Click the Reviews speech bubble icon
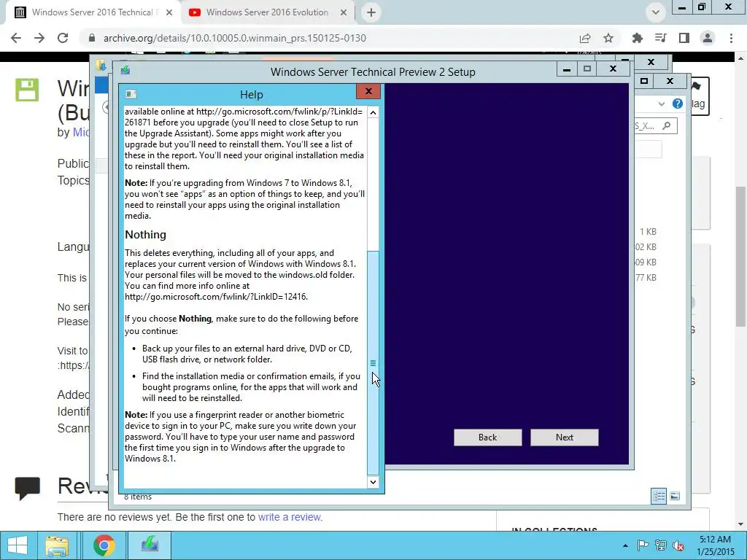747x560 pixels. click(x=27, y=488)
